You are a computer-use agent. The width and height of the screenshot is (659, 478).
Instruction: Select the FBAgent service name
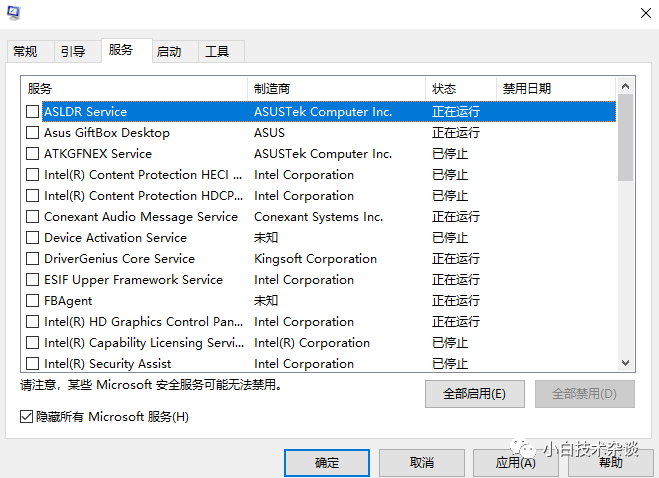tap(68, 301)
